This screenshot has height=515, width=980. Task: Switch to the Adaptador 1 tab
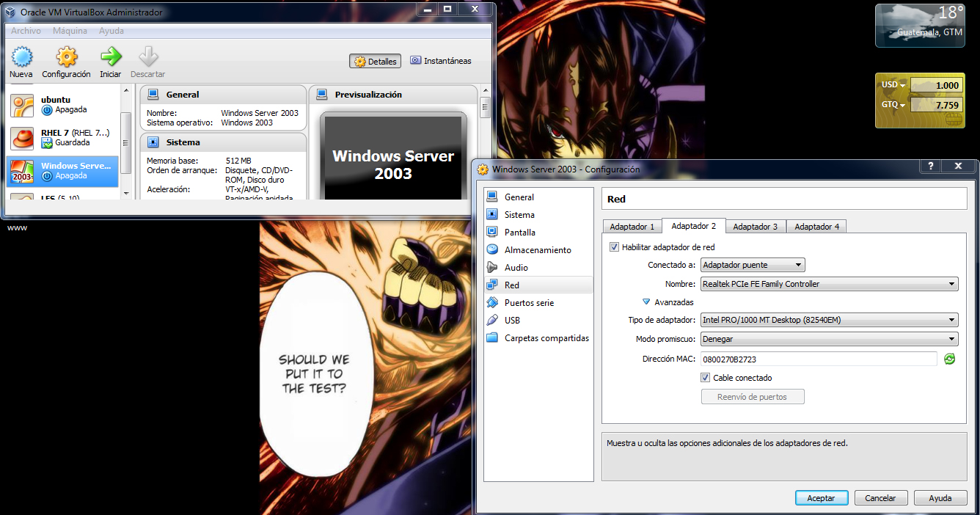click(x=632, y=227)
